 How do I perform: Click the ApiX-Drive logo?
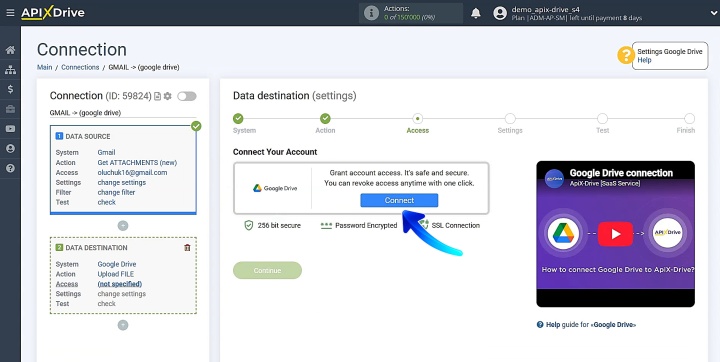click(x=53, y=13)
